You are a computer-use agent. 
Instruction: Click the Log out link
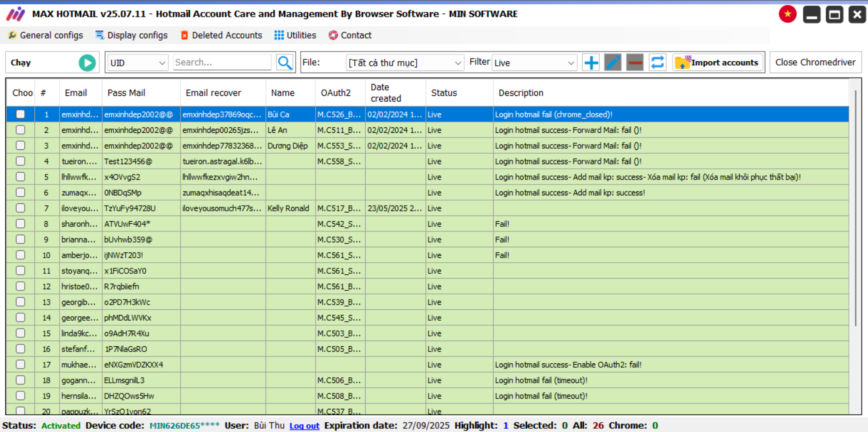(304, 426)
